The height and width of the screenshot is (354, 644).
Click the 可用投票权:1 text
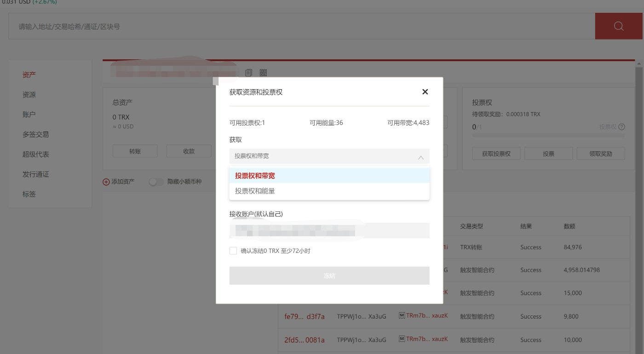point(247,123)
